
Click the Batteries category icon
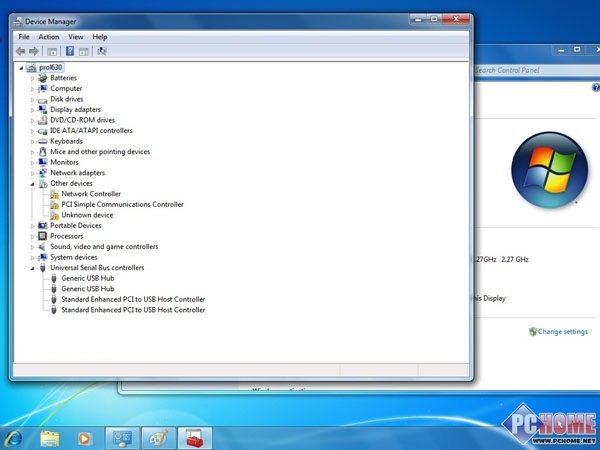[x=42, y=78]
